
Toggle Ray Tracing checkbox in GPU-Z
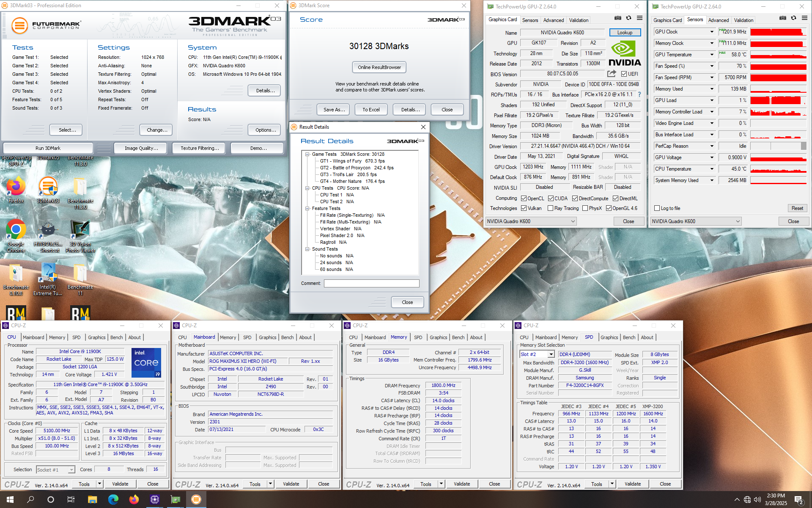[550, 208]
